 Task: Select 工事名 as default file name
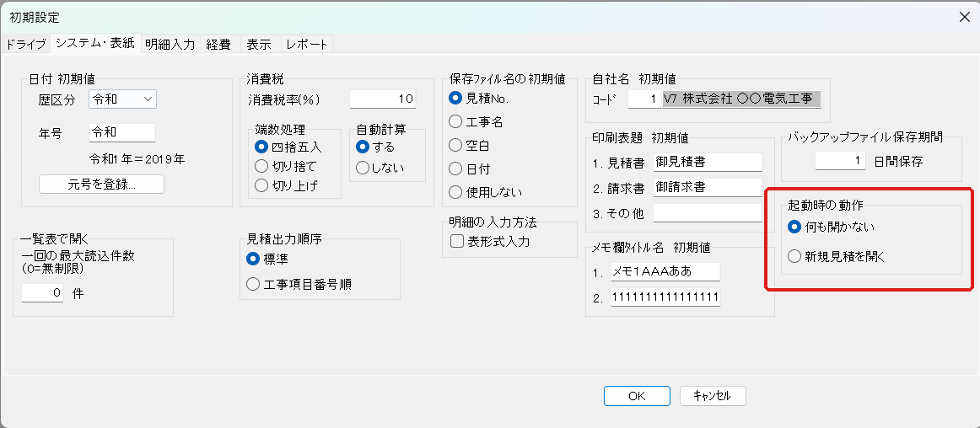coord(477,122)
